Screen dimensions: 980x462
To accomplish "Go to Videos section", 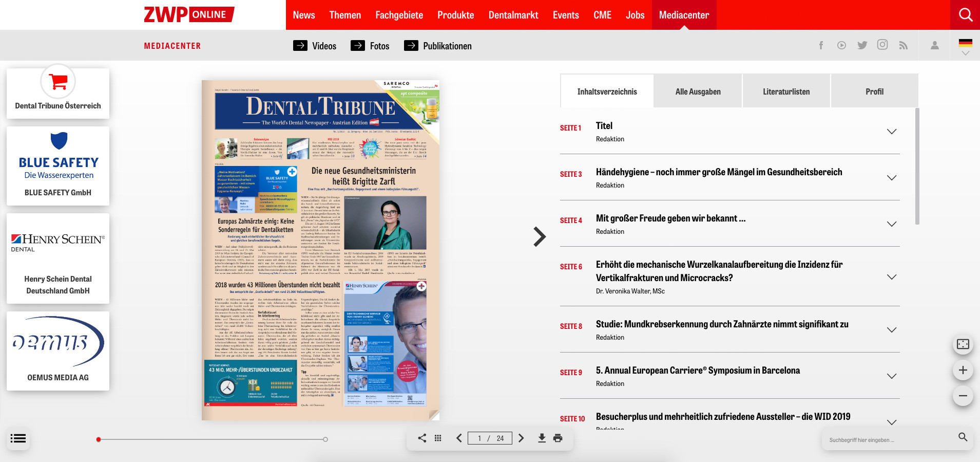I will pyautogui.click(x=315, y=46).
